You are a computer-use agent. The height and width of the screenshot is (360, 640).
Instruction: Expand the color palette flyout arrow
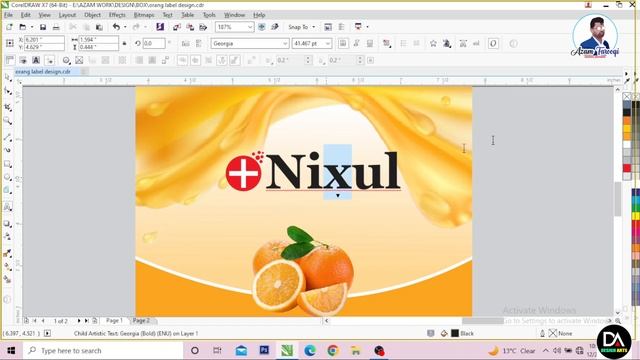point(626,74)
